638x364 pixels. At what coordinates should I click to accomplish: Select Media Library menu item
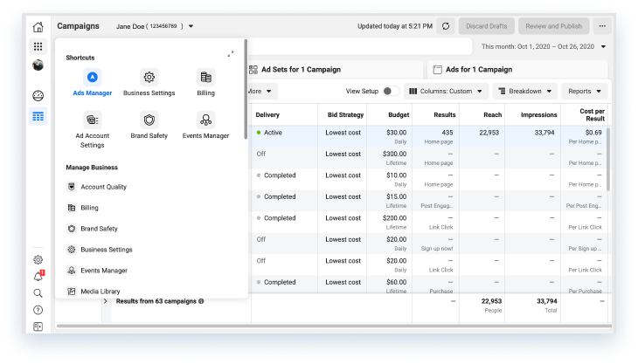(94, 292)
